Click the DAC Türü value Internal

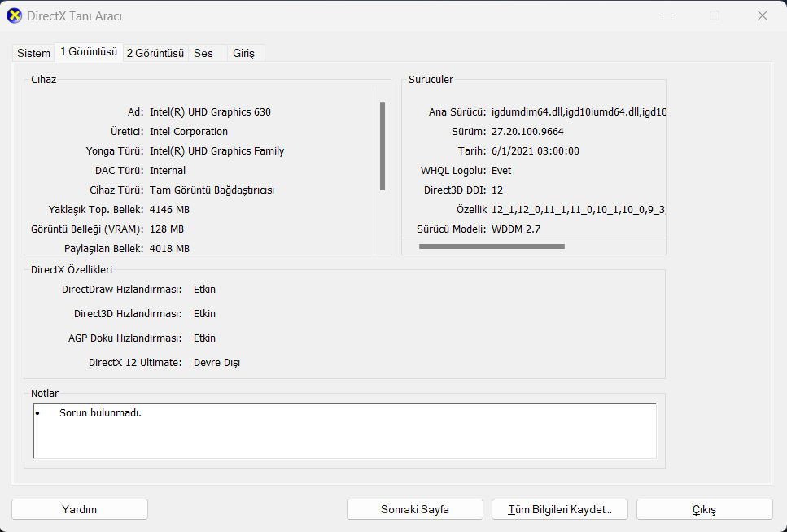pyautogui.click(x=168, y=171)
